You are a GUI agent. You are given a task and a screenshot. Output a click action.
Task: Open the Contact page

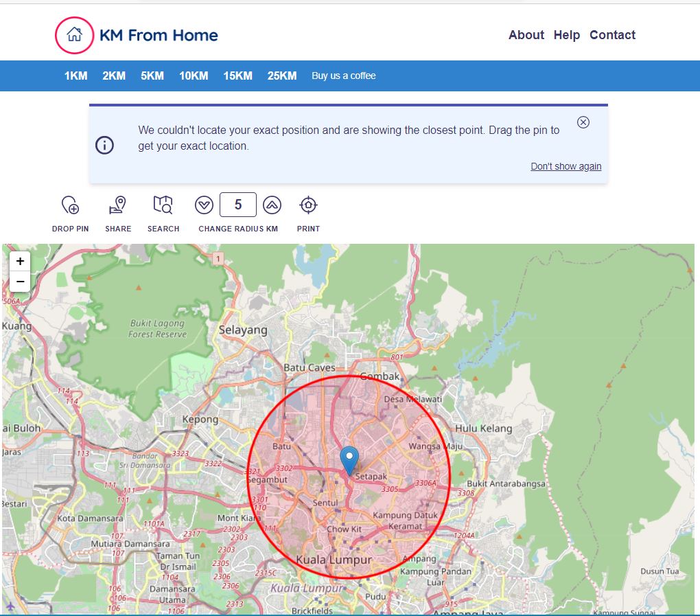[612, 35]
